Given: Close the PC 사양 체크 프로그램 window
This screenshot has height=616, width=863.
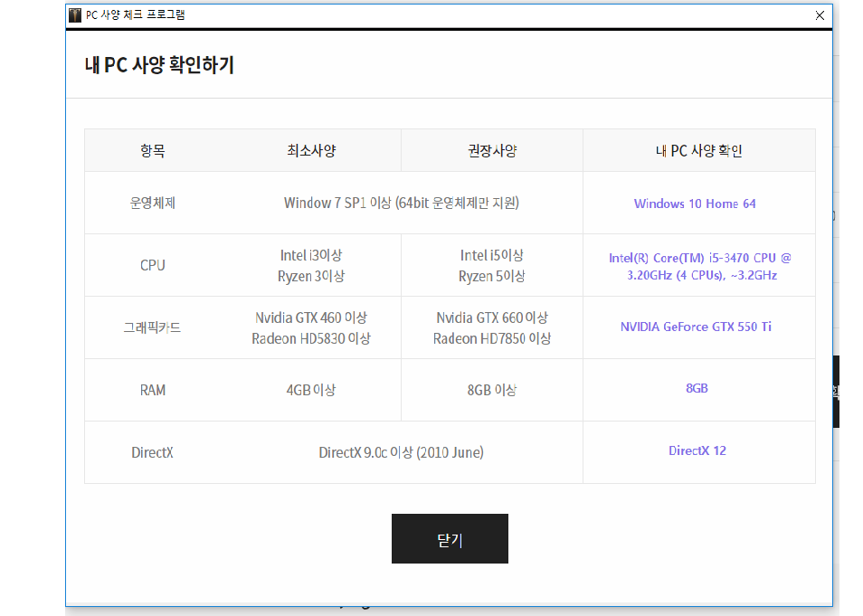Looking at the screenshot, I should tap(820, 15).
